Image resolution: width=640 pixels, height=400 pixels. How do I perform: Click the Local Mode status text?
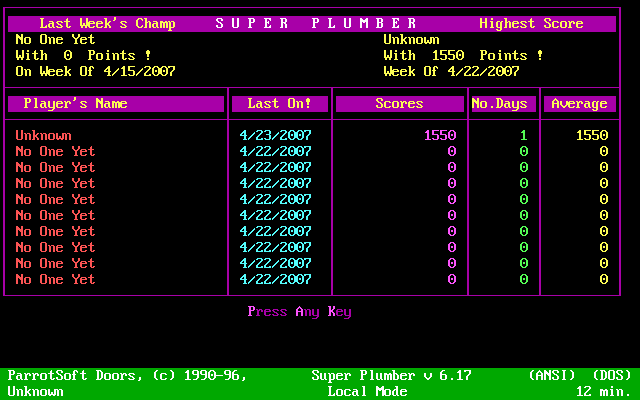coord(367,392)
